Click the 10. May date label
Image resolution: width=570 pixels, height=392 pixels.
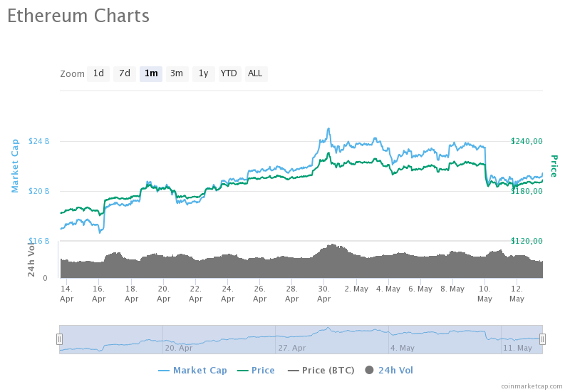point(484,294)
